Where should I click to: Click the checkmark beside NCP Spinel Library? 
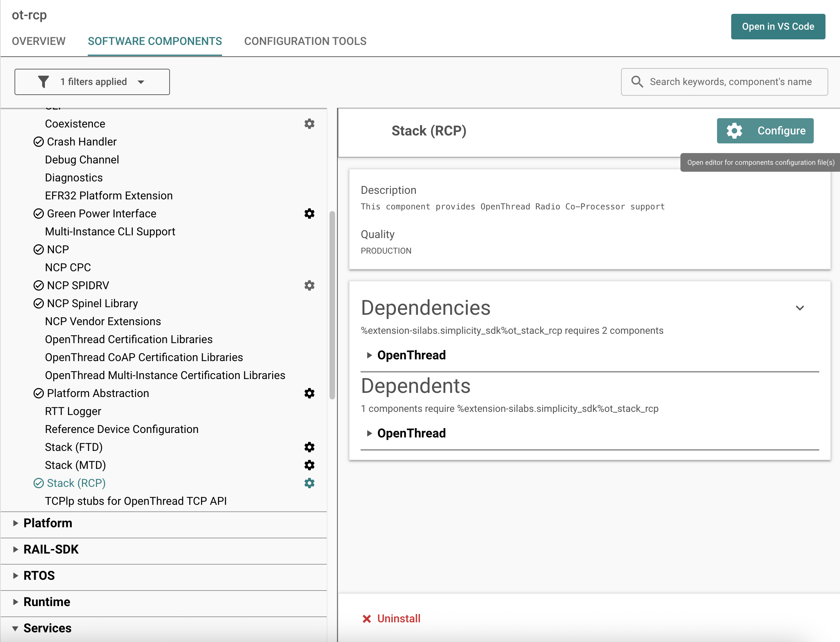39,303
